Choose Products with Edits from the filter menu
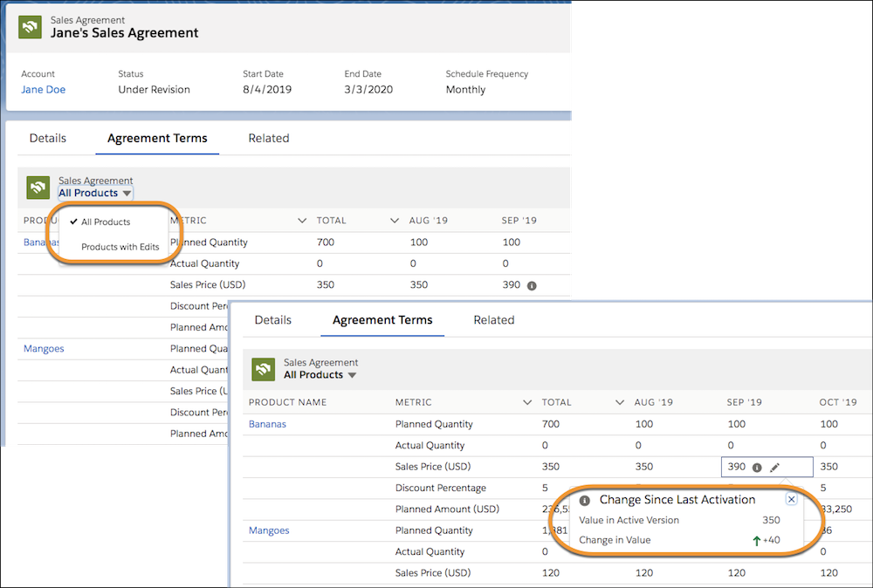The width and height of the screenshot is (873, 588). (x=120, y=247)
